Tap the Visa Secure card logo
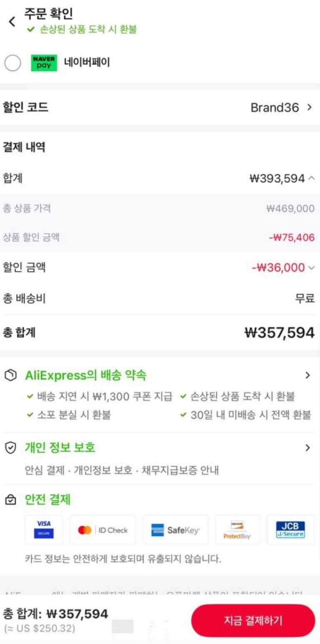The image size is (320, 644). [x=44, y=529]
